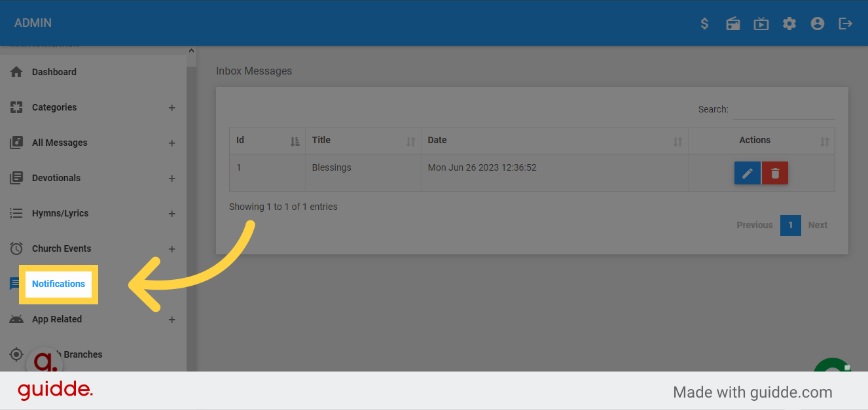Click the user account icon in the header

pos(817,23)
